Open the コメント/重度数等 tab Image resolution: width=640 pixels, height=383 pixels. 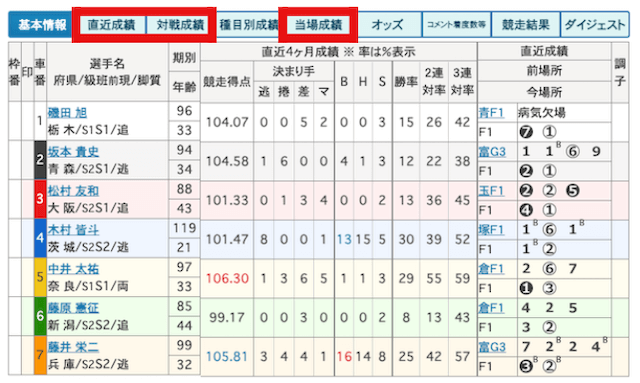click(x=456, y=25)
